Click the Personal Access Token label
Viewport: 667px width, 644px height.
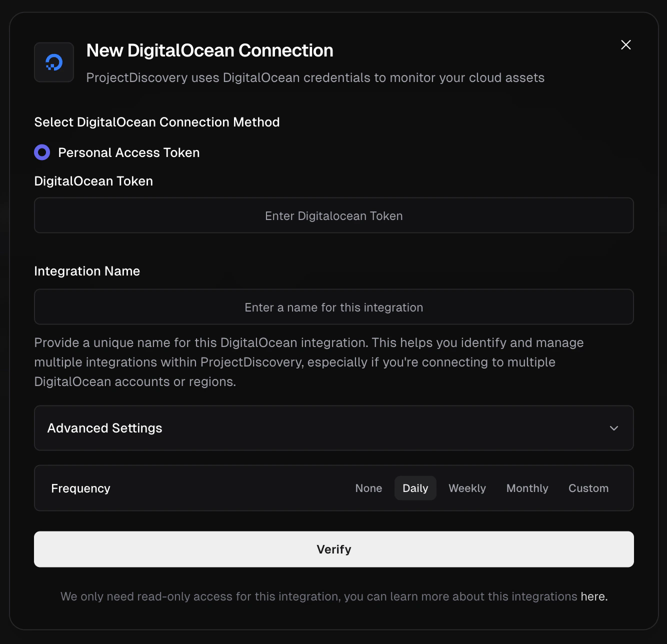pos(128,152)
